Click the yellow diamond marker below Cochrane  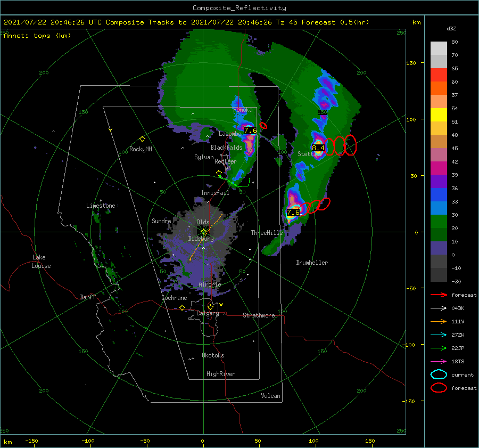(183, 307)
